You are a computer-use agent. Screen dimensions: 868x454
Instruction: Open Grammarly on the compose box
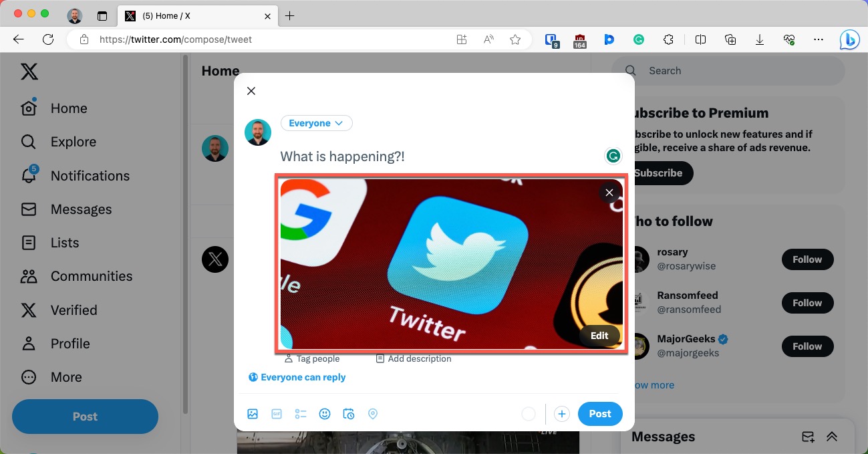click(x=613, y=156)
